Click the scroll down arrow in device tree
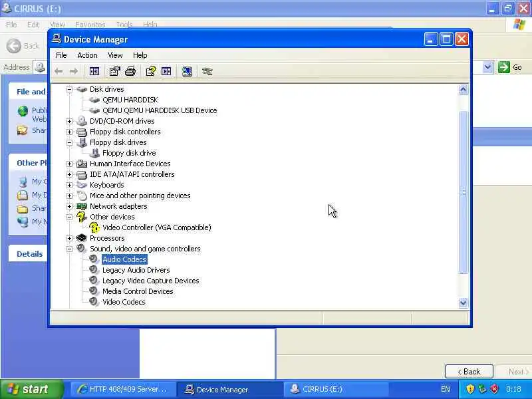 [463, 303]
